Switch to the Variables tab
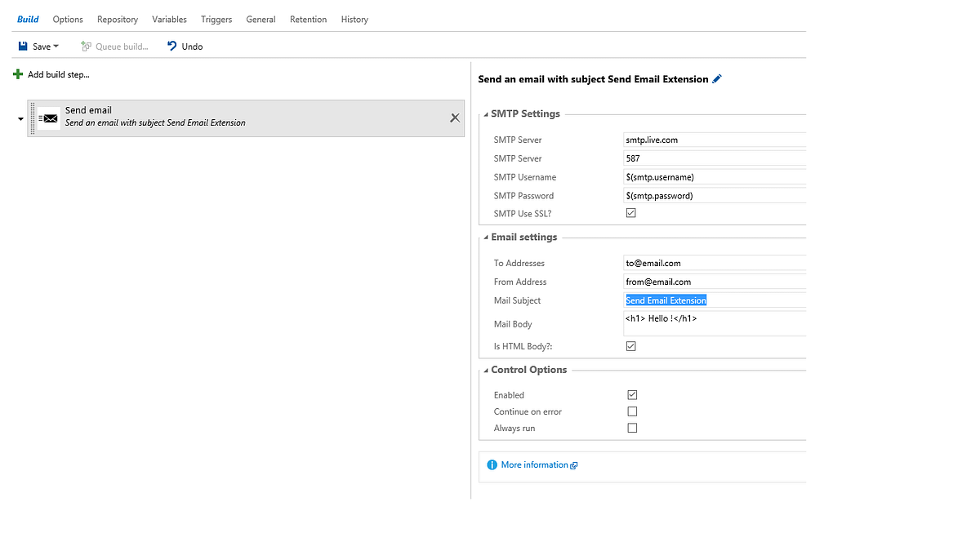The width and height of the screenshot is (980, 551). [169, 19]
